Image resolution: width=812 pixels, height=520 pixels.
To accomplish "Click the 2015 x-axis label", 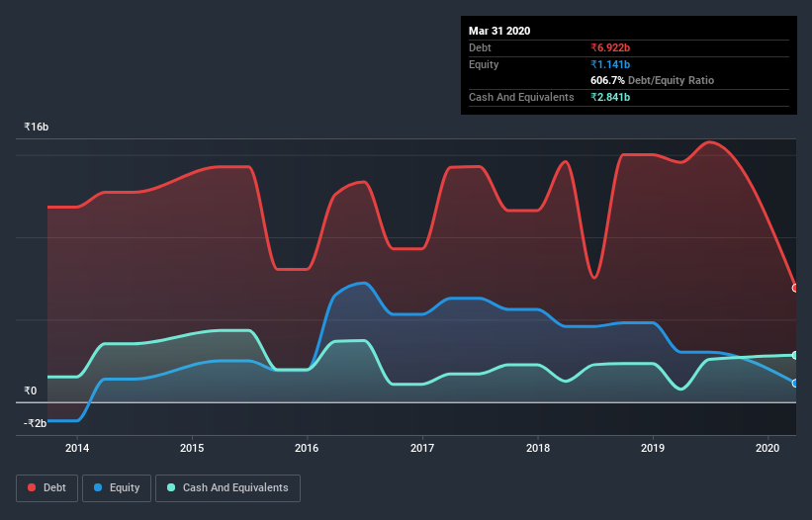I will click(x=192, y=448).
